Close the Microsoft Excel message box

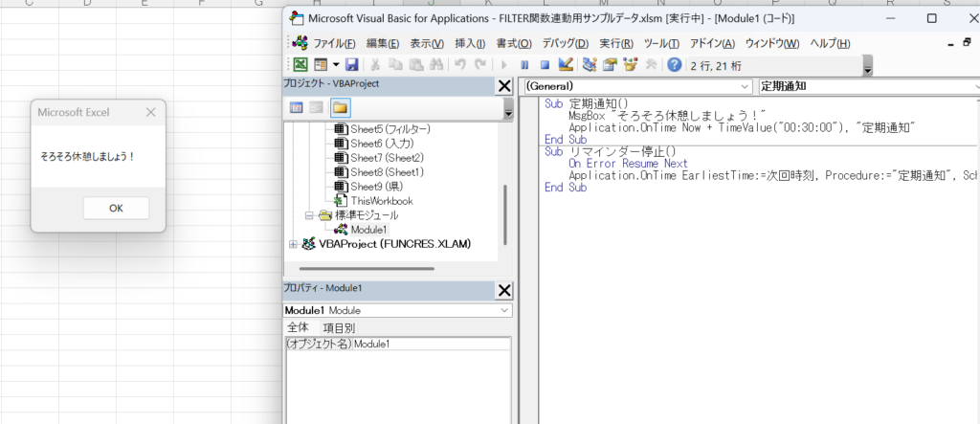click(x=150, y=113)
